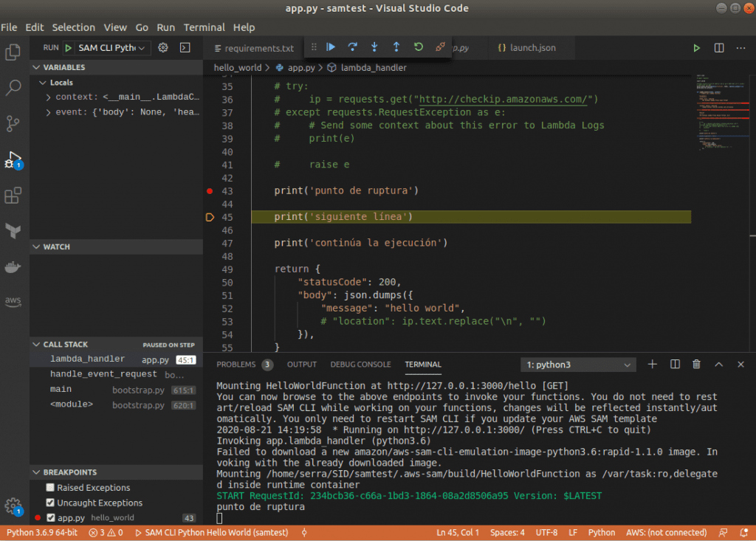Viewport: 756px width, 541px height.
Task: Continue debug execution
Action: tap(331, 47)
